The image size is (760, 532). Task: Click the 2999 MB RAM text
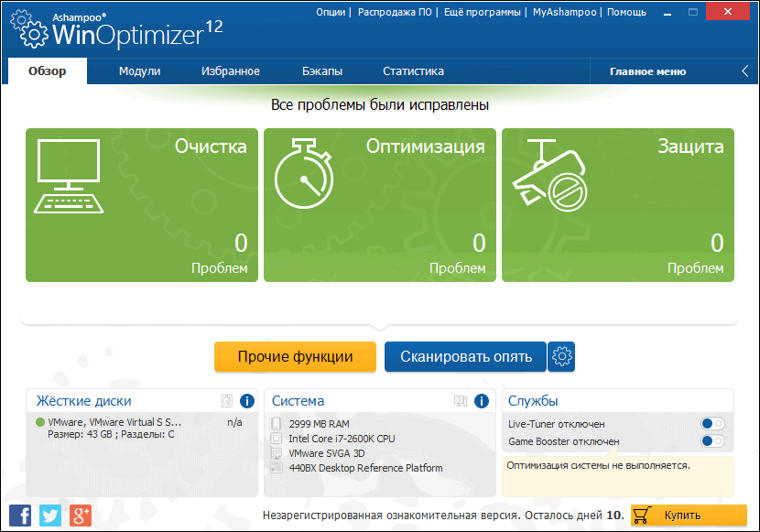click(x=319, y=424)
